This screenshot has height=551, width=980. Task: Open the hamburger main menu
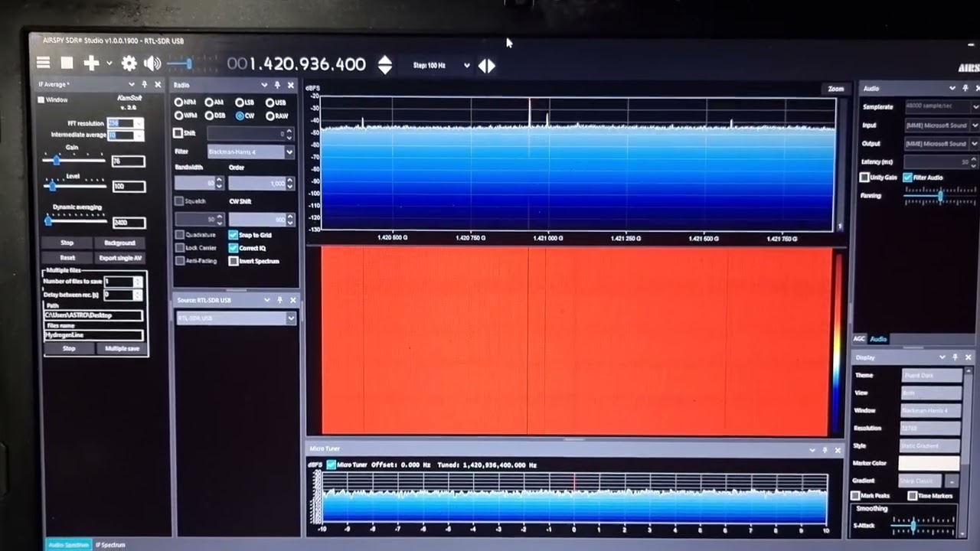coord(44,64)
